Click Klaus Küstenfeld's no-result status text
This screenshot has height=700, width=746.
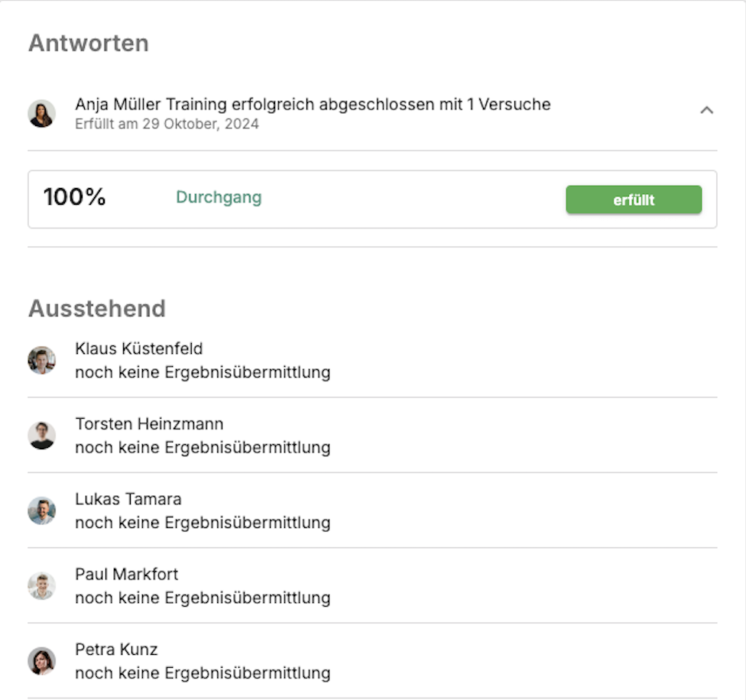coord(203,372)
